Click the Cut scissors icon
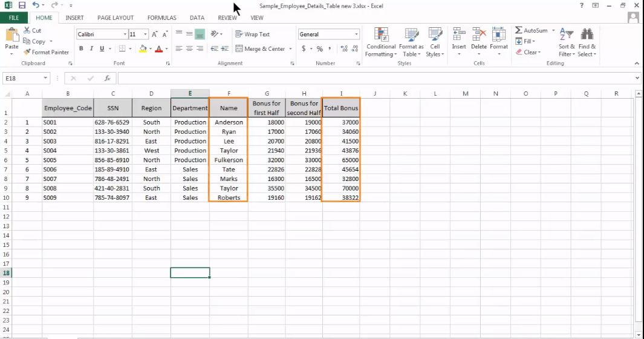 click(27, 30)
